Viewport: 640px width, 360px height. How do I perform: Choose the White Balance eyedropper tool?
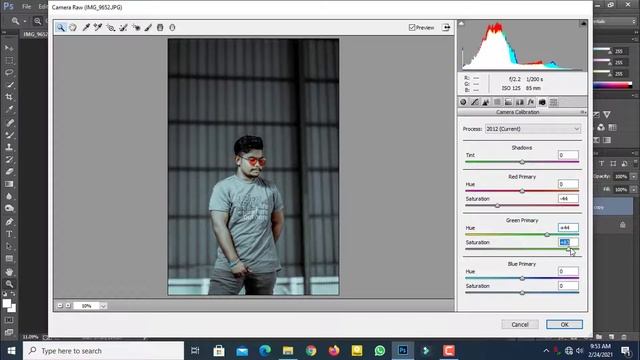click(86, 27)
